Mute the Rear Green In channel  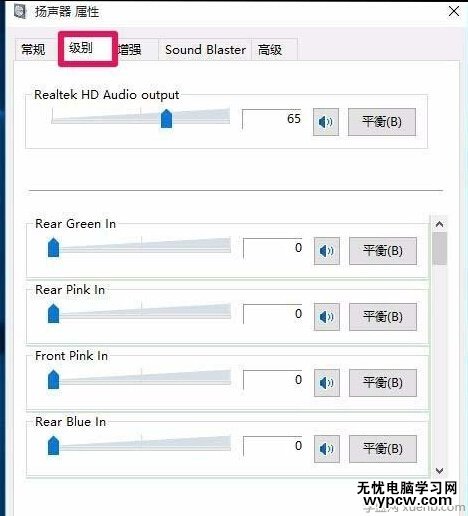(x=327, y=251)
